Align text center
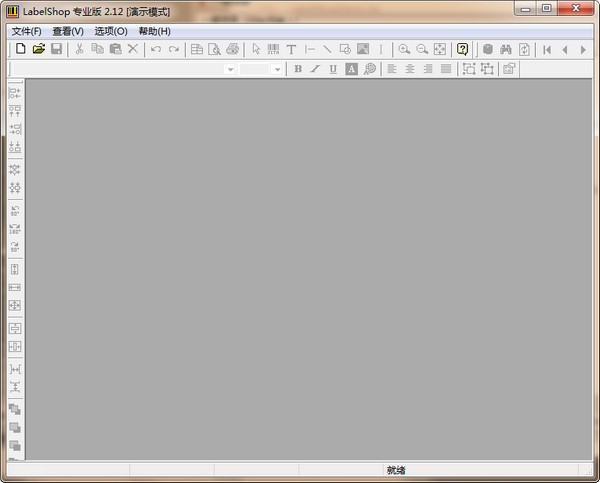This screenshot has height=483, width=600. 410,69
